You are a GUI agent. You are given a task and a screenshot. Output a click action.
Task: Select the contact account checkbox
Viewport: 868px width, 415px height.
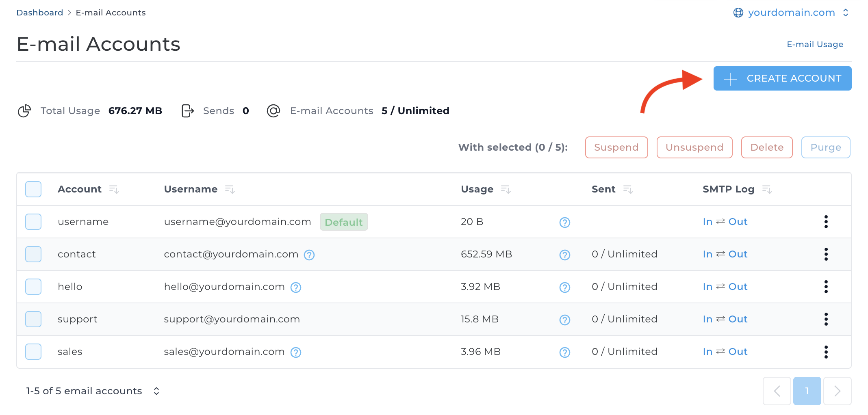pos(33,254)
